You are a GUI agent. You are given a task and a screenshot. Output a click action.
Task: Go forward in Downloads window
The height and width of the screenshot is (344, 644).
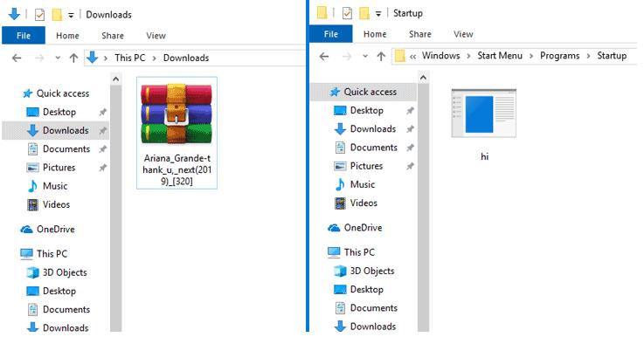[39, 58]
